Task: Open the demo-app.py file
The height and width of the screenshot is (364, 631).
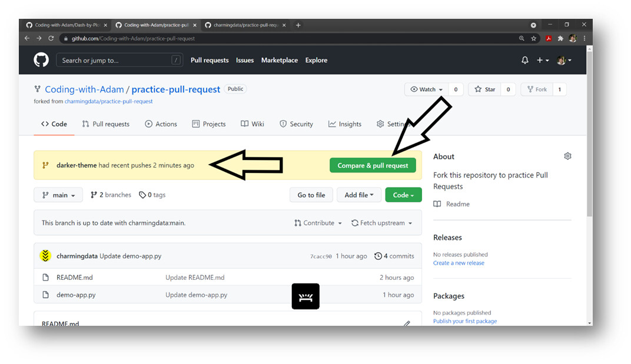Action: tap(76, 295)
